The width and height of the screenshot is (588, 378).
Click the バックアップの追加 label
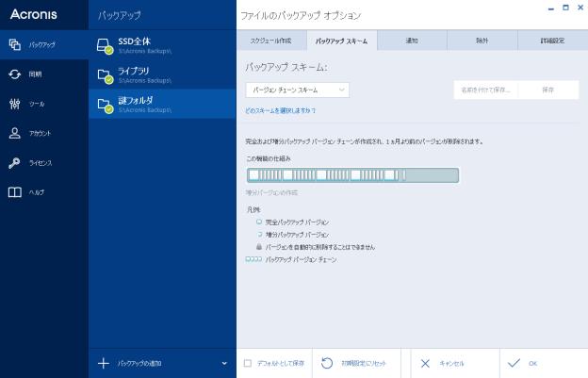coord(139,363)
